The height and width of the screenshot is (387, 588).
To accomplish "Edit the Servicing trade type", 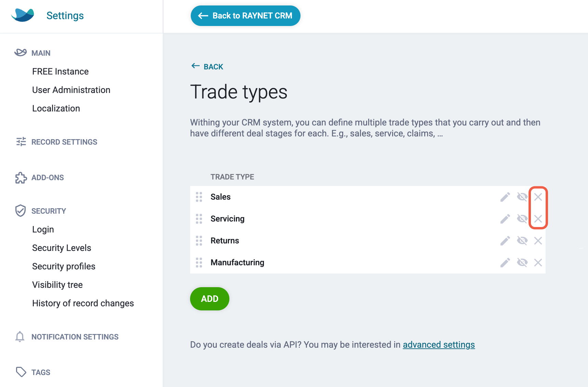I will coord(505,219).
